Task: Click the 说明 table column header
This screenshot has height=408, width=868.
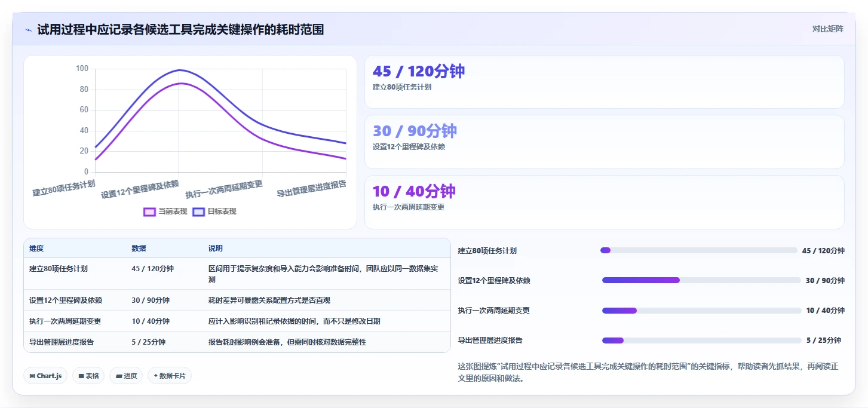Action: coord(215,249)
